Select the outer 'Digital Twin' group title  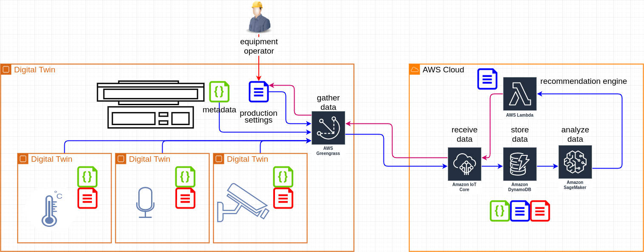tap(34, 70)
